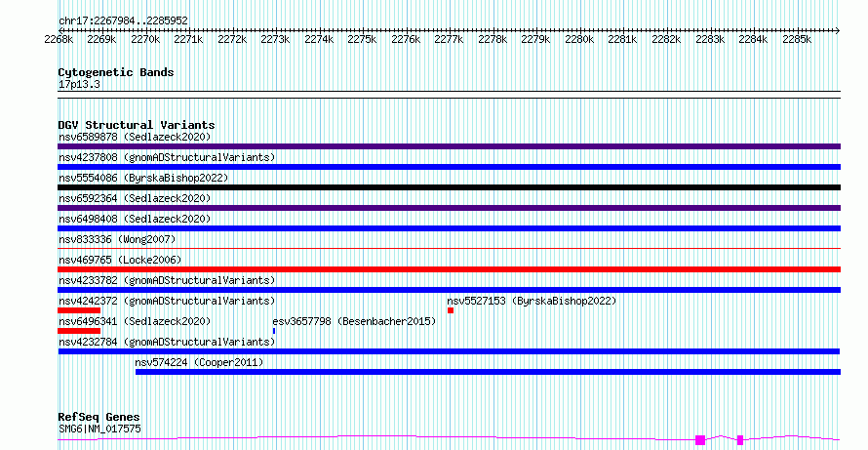The image size is (868, 450).
Task: Click the nsv574224 blue variant bar
Action: pyautogui.click(x=488, y=372)
